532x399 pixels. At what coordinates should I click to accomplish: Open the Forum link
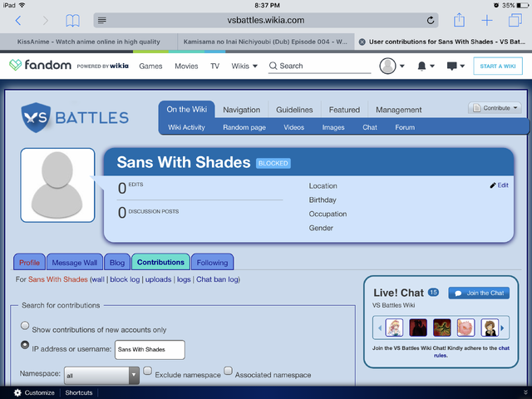click(x=405, y=127)
